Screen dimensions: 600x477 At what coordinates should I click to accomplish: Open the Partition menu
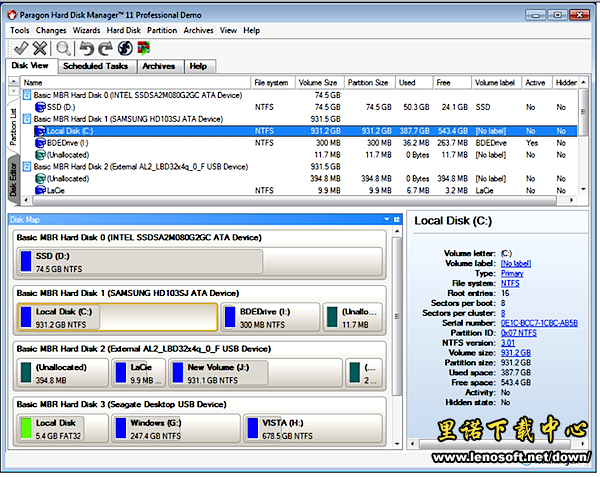(162, 31)
